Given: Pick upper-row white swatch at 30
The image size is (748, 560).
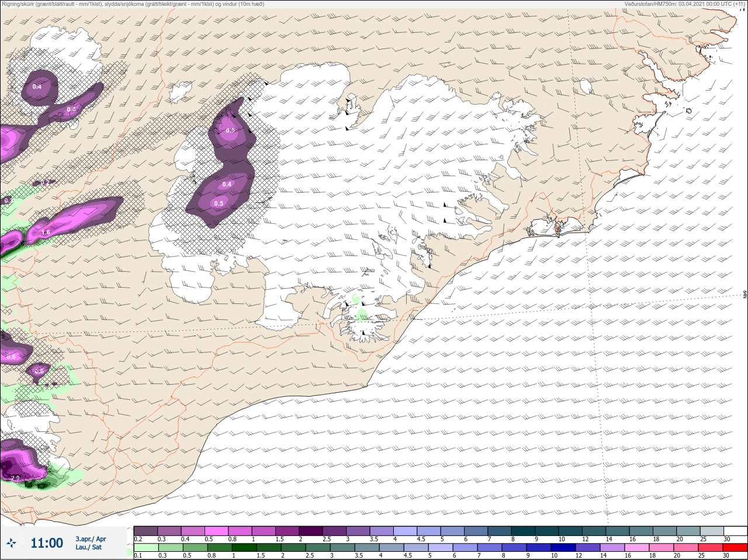Looking at the screenshot, I should (x=735, y=531).
